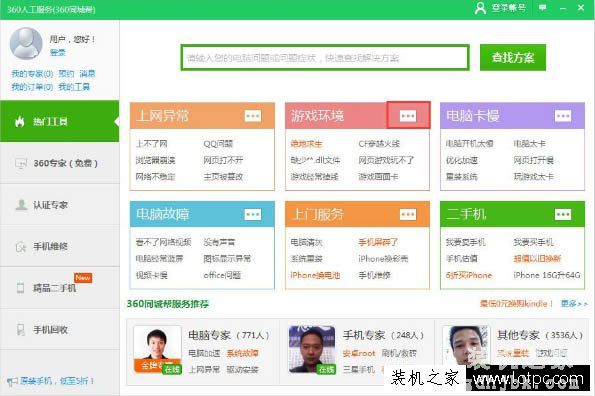Open 我的专家(0) link

point(32,74)
